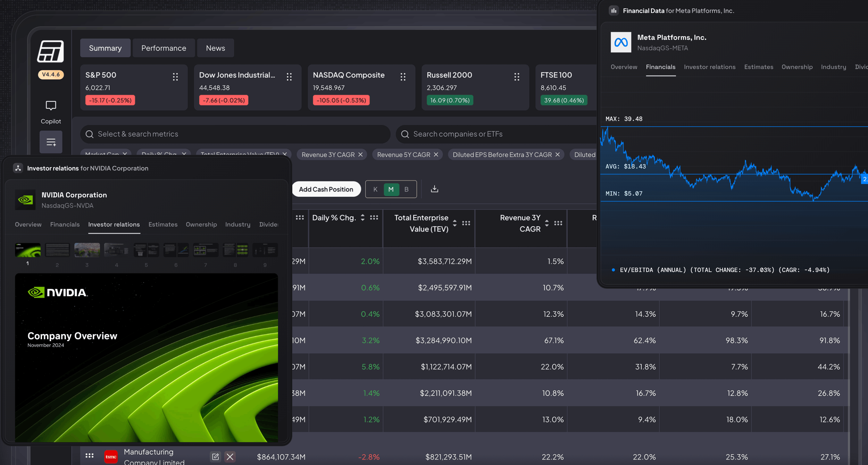Open S&P 500 card drag handle
868x465 pixels.
tap(175, 77)
